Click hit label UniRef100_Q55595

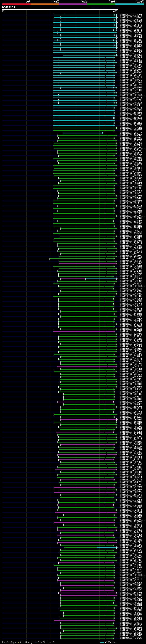[x=131, y=628]
